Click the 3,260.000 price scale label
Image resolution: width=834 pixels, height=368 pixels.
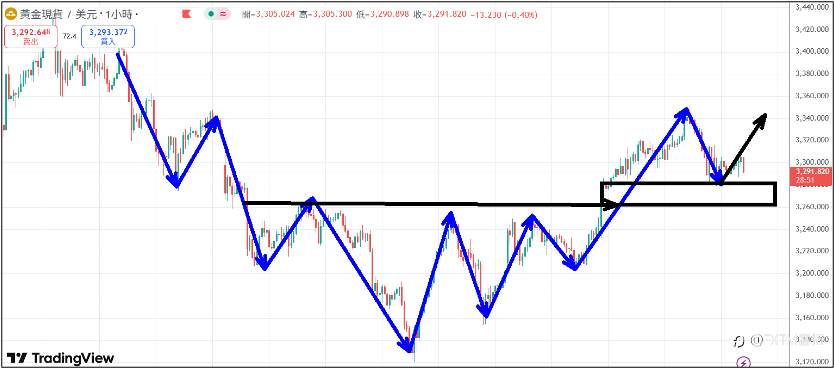(812, 206)
